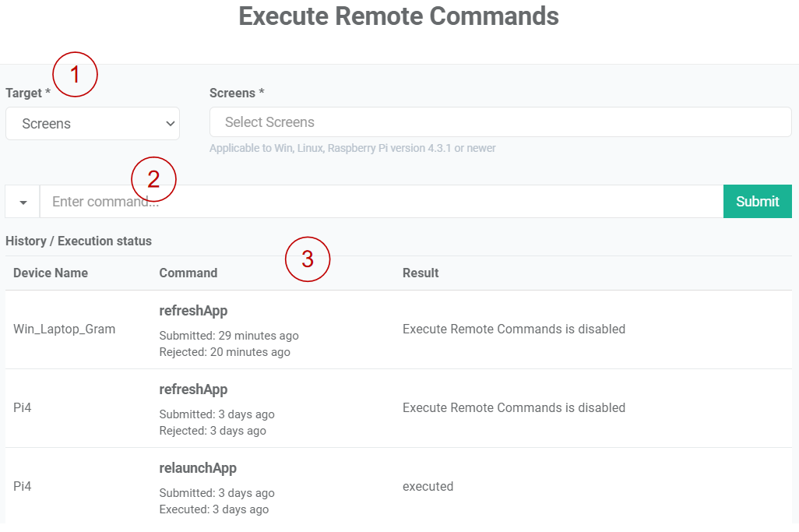The height and width of the screenshot is (532, 799).
Task: Click the Execute Remote Commands page title
Action: 398,16
